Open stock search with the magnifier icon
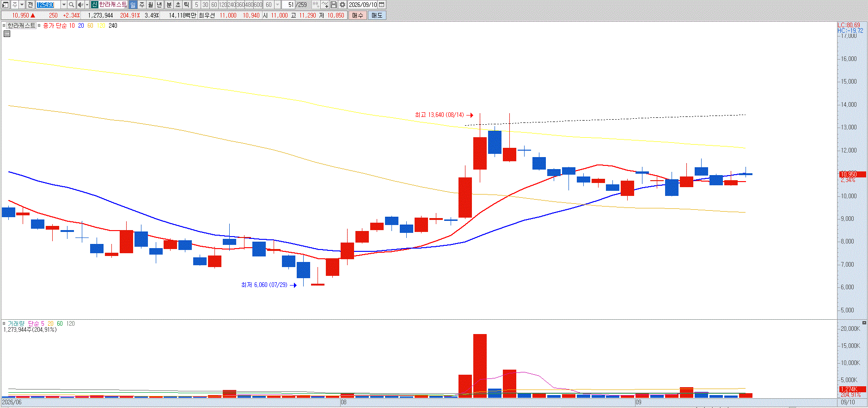 (72, 5)
